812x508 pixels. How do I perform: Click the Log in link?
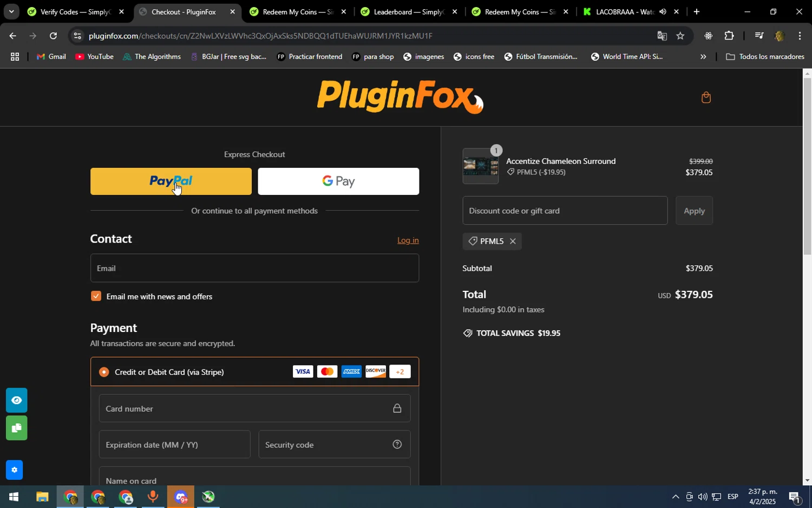pos(408,240)
